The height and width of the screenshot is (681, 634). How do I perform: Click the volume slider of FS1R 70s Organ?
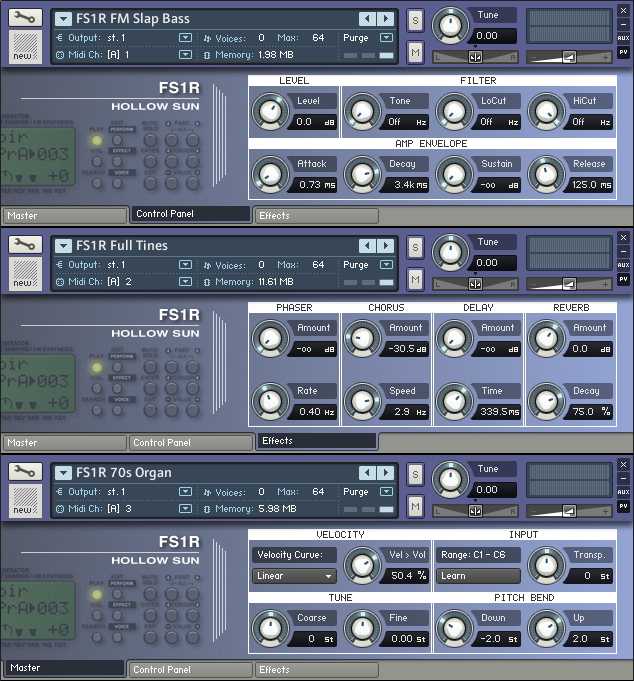tap(569, 511)
